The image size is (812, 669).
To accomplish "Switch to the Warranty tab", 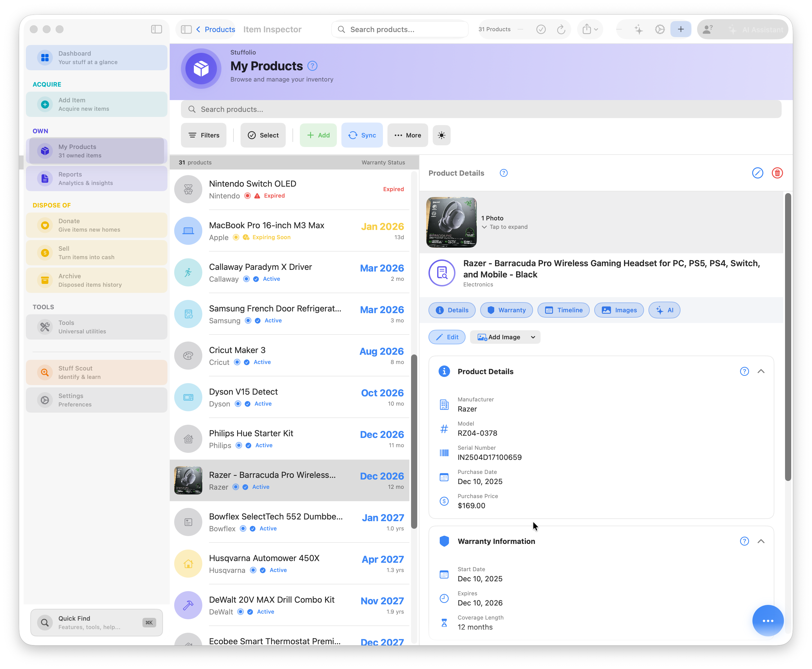I will click(x=506, y=310).
